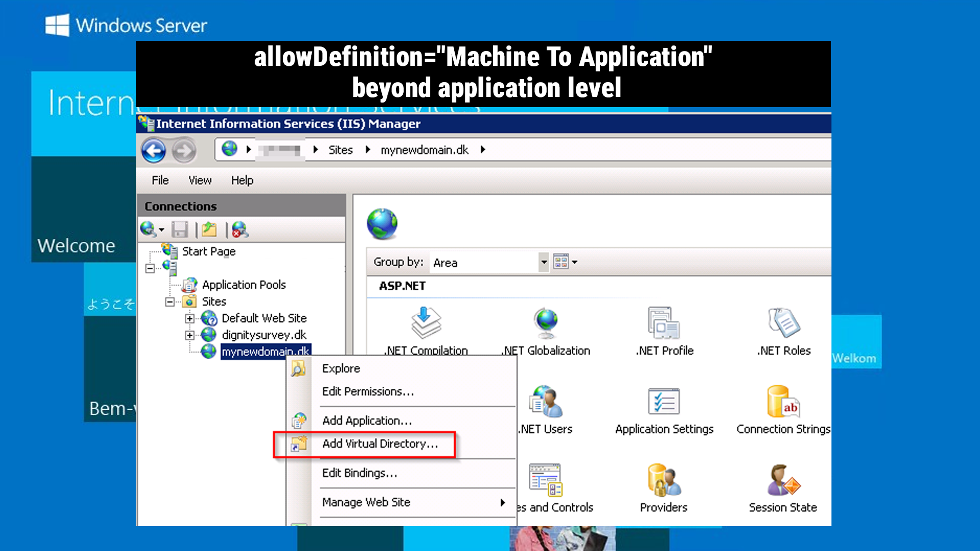Image resolution: width=980 pixels, height=551 pixels.
Task: Choose Add Application from context menu
Action: 402,420
